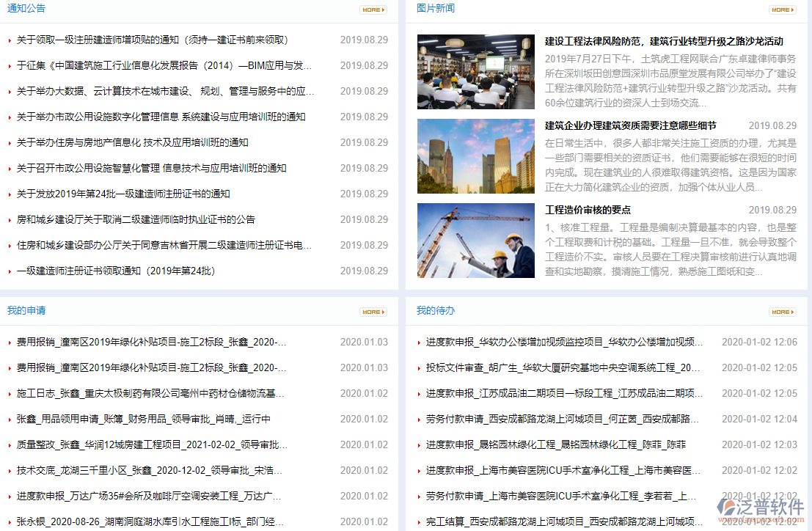
Task: Click the construction crane thumbnail
Action: 475,241
